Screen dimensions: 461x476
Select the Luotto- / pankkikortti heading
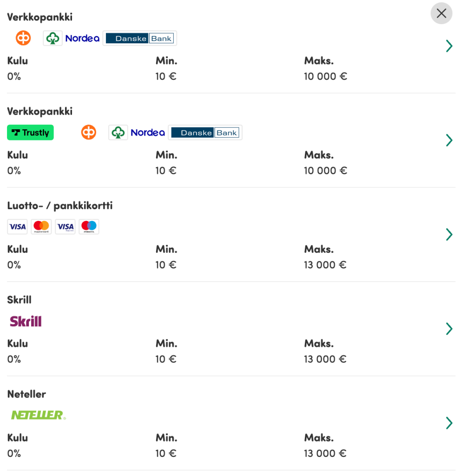pyautogui.click(x=60, y=206)
